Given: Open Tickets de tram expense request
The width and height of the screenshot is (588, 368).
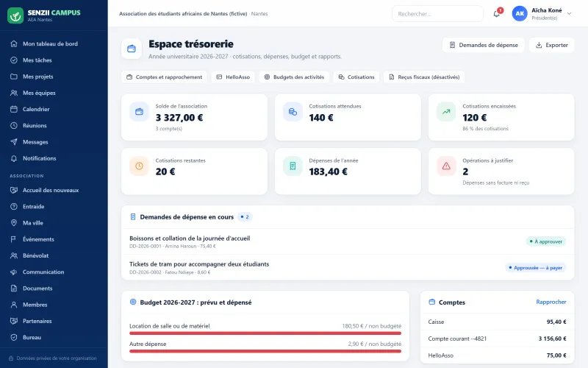Looking at the screenshot, I should tap(348, 267).
